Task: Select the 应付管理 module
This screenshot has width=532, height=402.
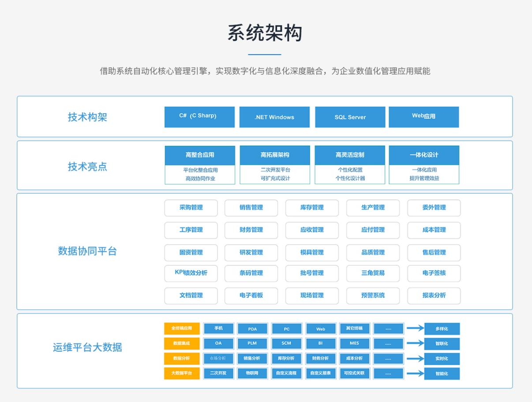Action: pos(373,230)
